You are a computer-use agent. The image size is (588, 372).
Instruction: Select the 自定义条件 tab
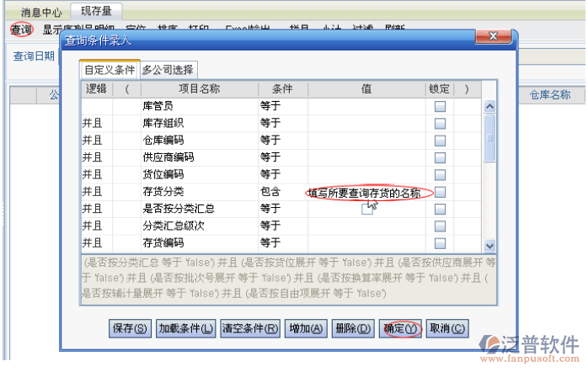click(110, 70)
